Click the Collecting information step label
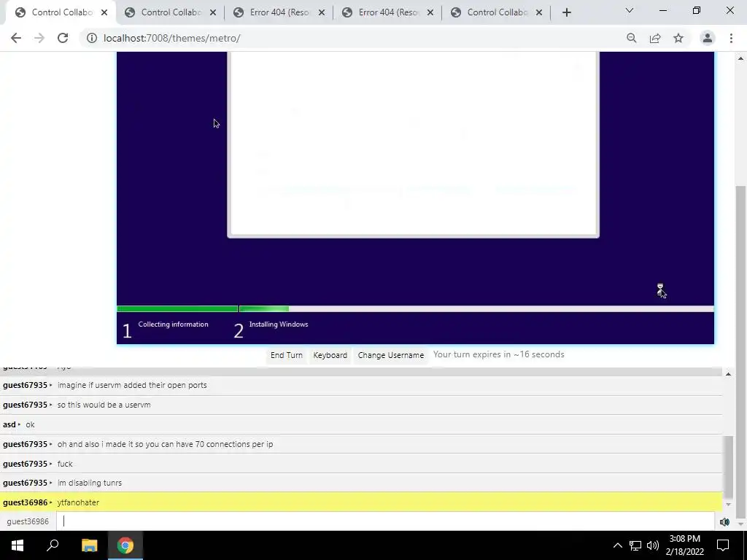This screenshot has width=747, height=560. (x=173, y=324)
